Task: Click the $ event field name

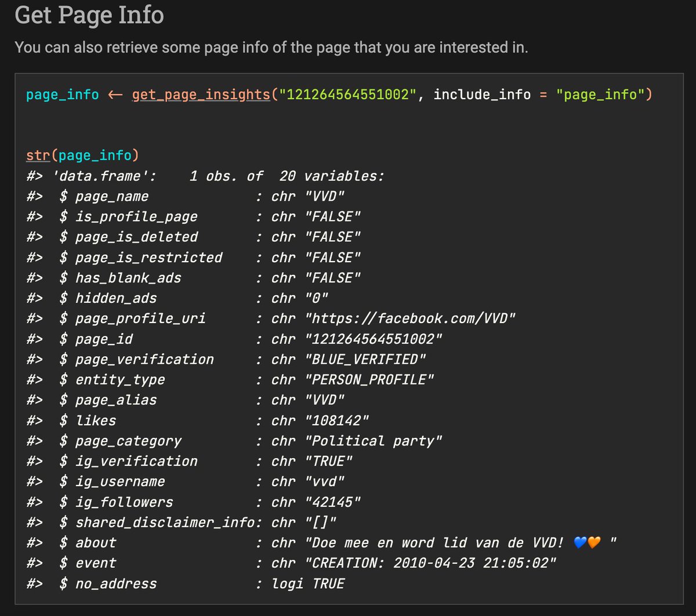Action: 88,563
